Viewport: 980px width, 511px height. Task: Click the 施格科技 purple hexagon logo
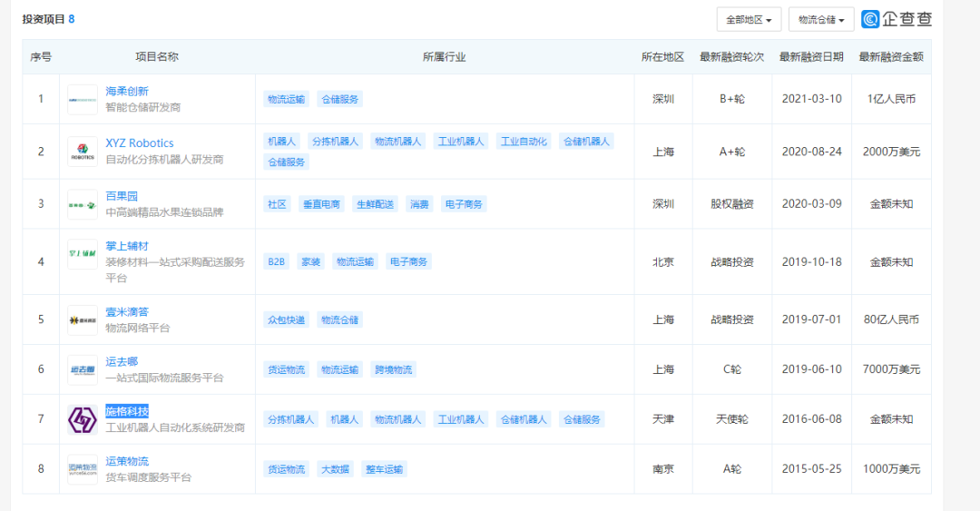pyautogui.click(x=83, y=419)
